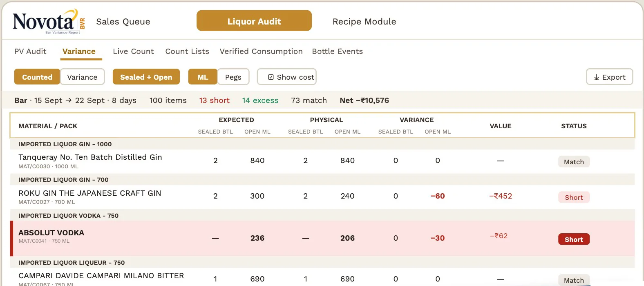
Task: Open the ABSOLUT VODKA row
Action: (322, 239)
